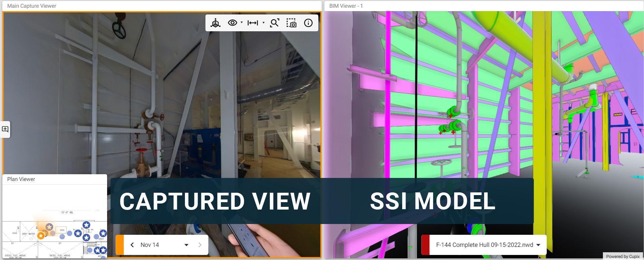The height and width of the screenshot is (260, 644).
Task: Open the F-144 Complete Hull model dropdown
Action: coord(538,245)
